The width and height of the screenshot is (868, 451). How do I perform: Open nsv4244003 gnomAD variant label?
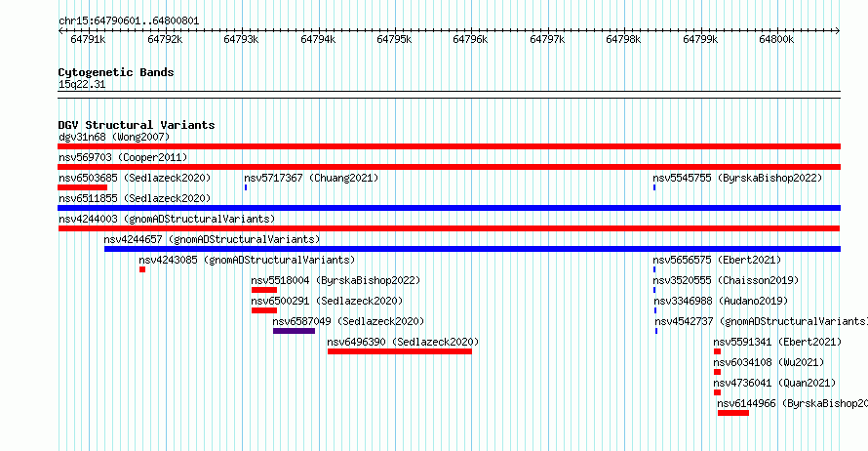coord(167,219)
